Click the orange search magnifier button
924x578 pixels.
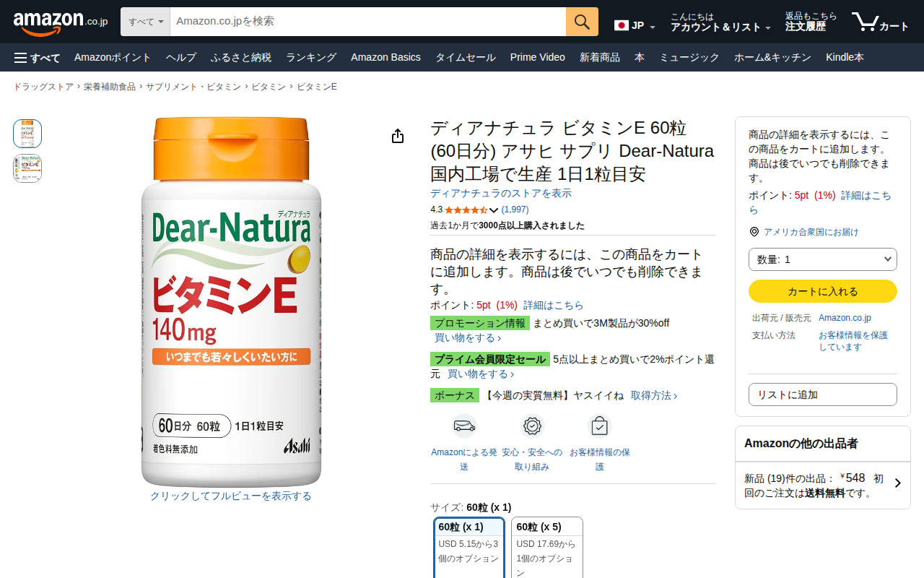tap(582, 22)
